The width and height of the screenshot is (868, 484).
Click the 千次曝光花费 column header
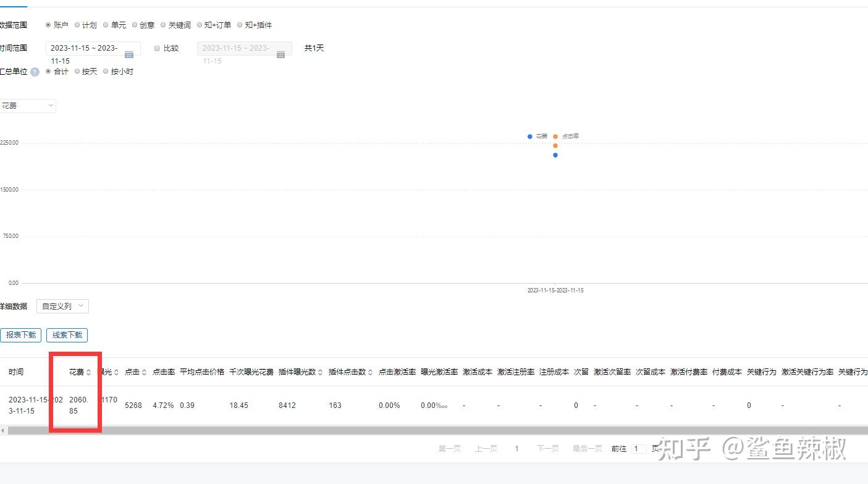point(251,372)
